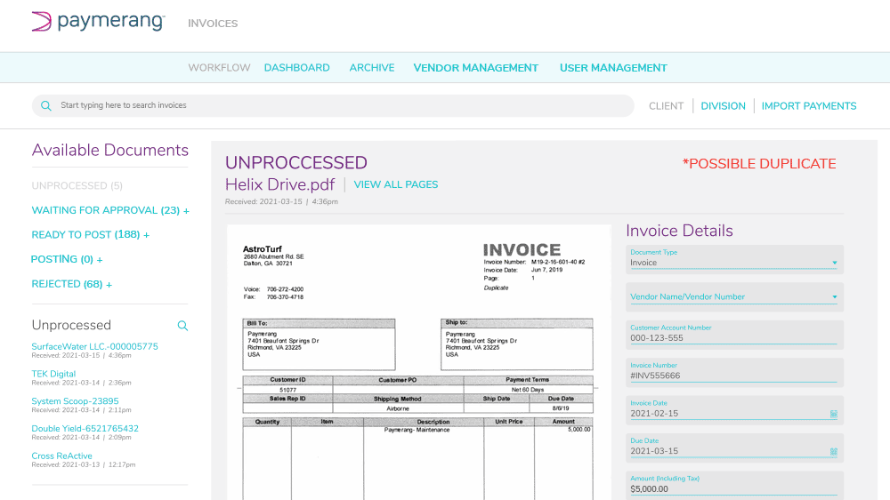Open the TEK Digital document
Viewport: 890px width, 500px height.
coord(53,373)
